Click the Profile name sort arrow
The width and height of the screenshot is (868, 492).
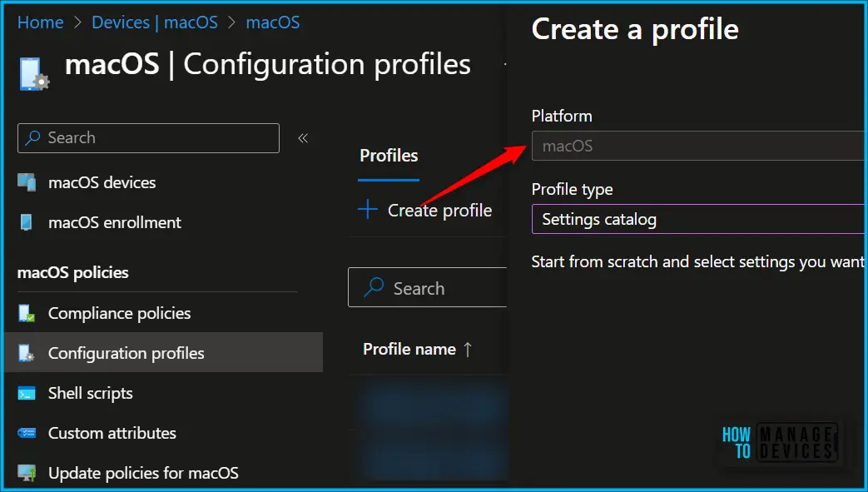click(x=468, y=349)
